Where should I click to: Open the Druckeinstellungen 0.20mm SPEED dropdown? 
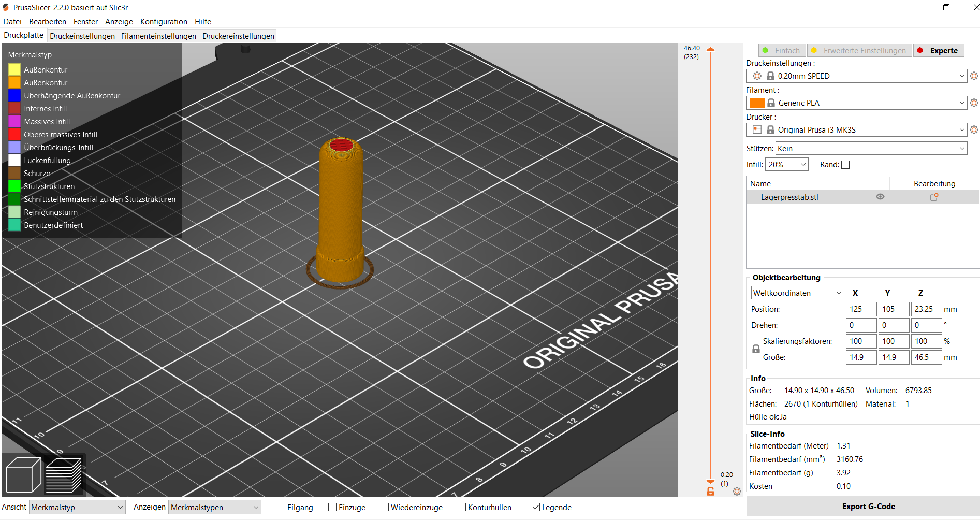(856, 76)
